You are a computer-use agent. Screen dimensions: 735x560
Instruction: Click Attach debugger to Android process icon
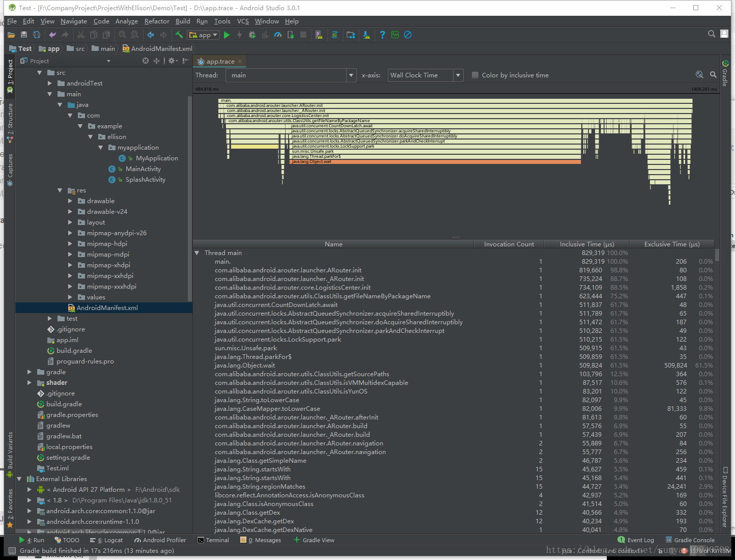tap(291, 35)
